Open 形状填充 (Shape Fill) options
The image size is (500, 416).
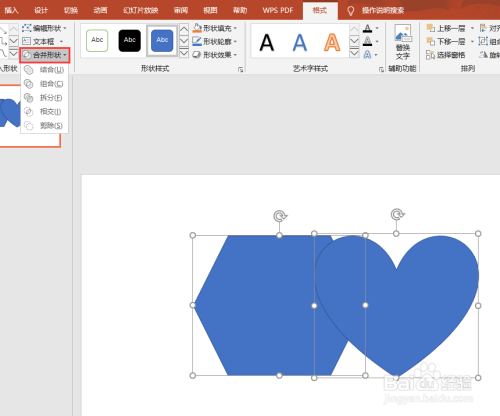pyautogui.click(x=215, y=28)
